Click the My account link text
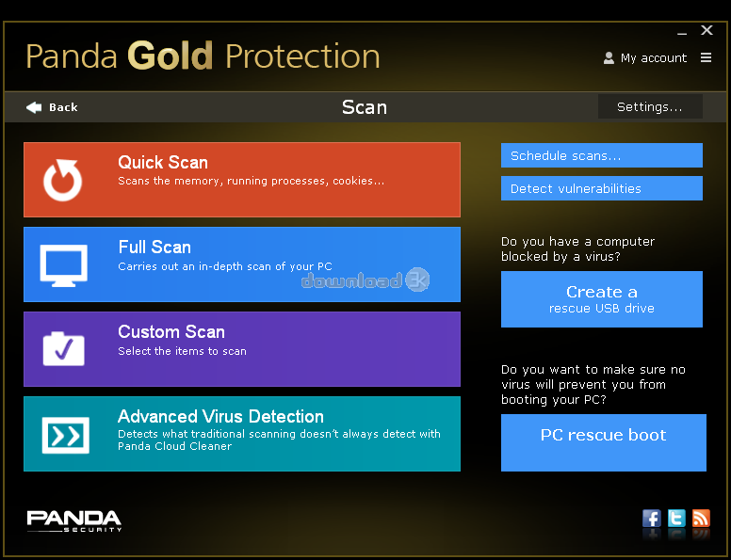Screen dimensions: 731x560 [x=654, y=58]
